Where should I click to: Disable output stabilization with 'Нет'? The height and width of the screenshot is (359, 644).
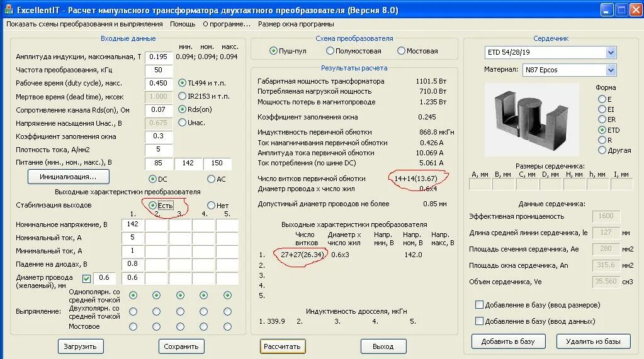(x=211, y=205)
